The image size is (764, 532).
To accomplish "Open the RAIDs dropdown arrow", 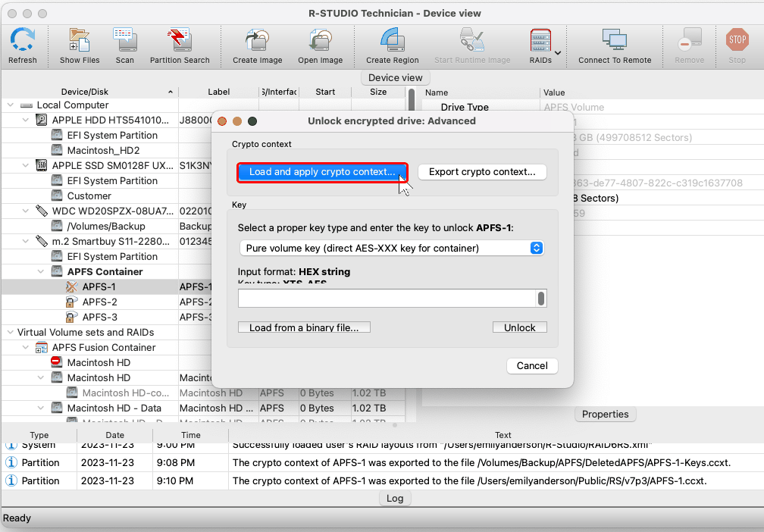I will (559, 52).
